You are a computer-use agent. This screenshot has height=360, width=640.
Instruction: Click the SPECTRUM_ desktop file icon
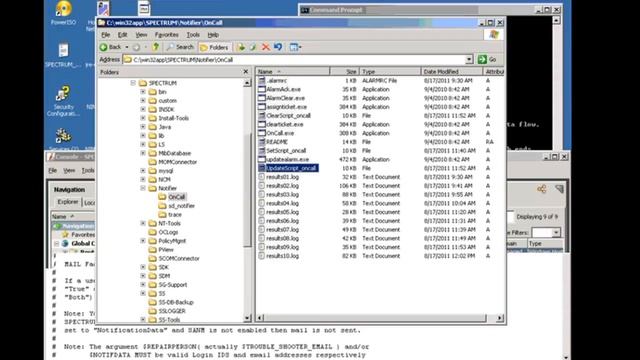point(63,56)
